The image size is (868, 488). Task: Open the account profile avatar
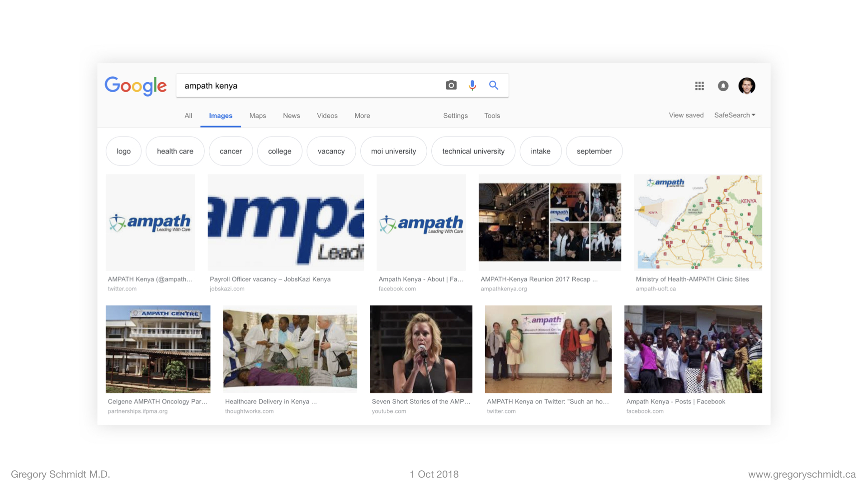[x=747, y=86]
